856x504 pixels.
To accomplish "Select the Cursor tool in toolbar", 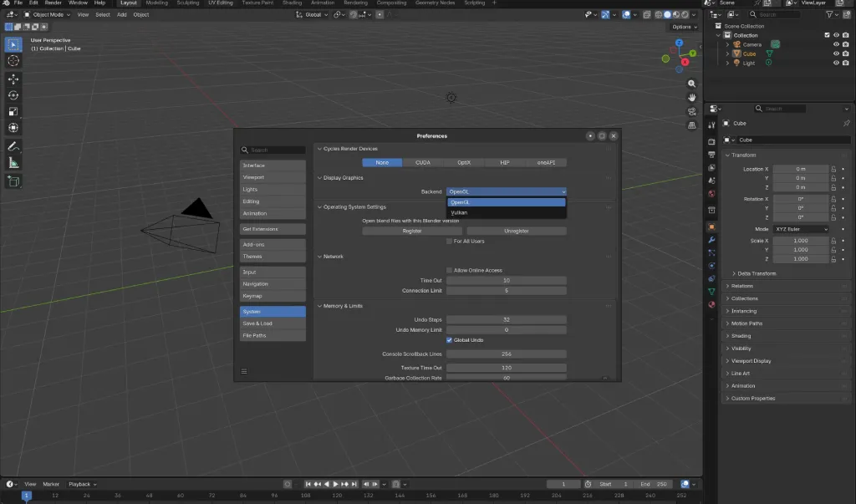I will pos(13,61).
